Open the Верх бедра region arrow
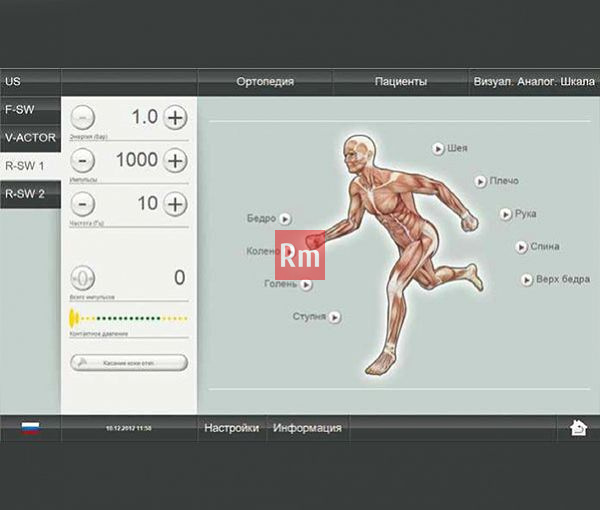The height and width of the screenshot is (510, 600). point(527,280)
